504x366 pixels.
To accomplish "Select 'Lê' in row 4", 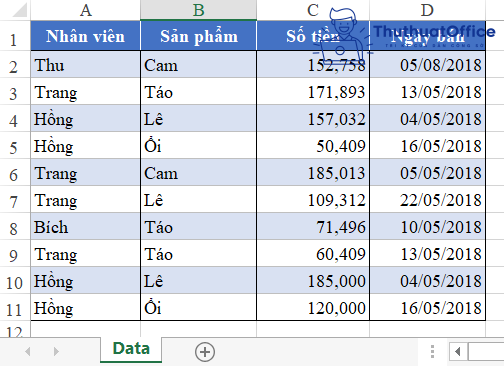I will point(199,119).
